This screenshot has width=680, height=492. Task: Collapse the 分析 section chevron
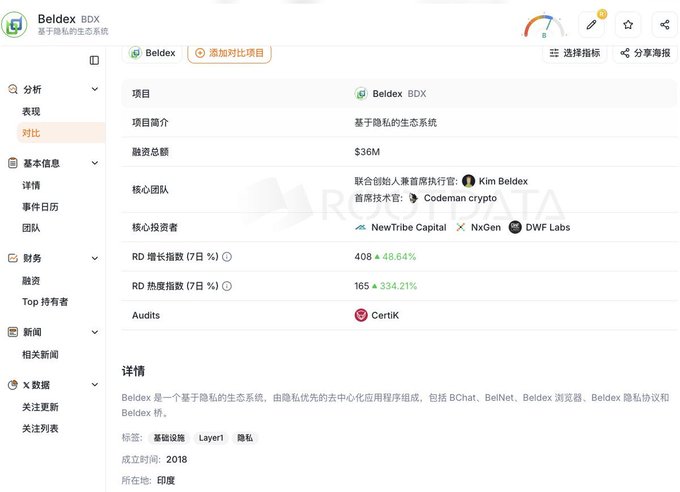point(95,89)
